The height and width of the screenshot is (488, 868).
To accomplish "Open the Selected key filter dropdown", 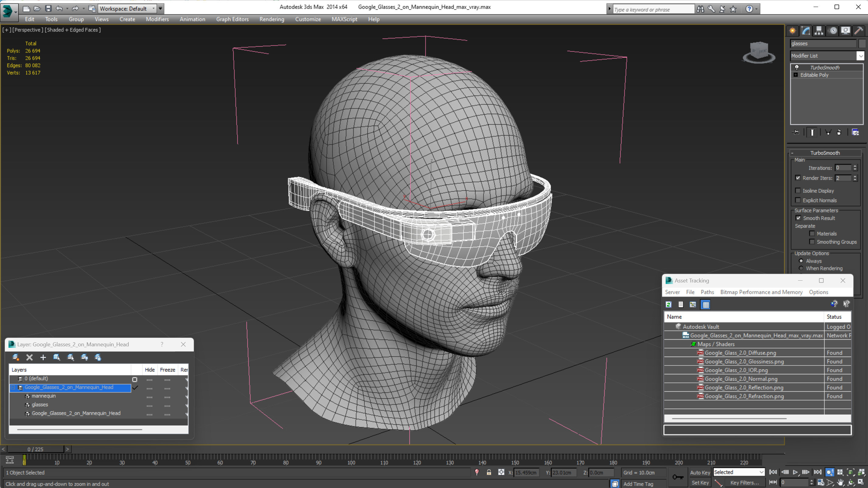I will 739,472.
